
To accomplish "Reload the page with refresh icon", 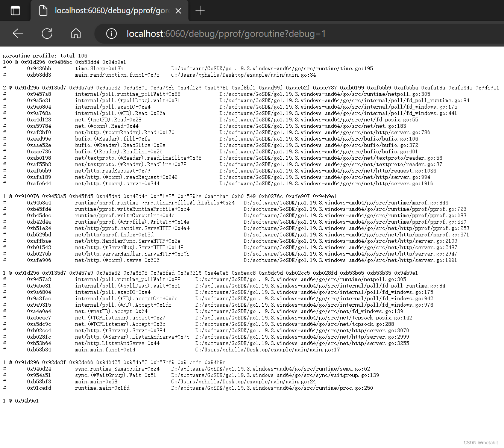I will click(x=47, y=33).
